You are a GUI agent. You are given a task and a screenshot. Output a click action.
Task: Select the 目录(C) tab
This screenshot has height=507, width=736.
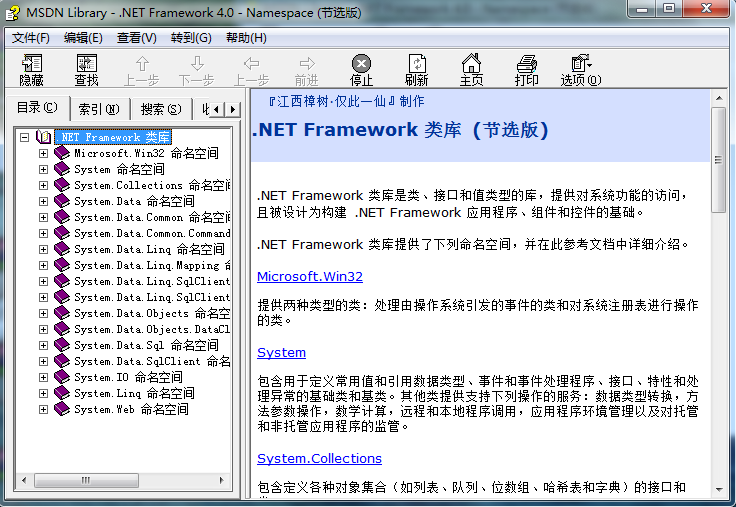(38, 108)
